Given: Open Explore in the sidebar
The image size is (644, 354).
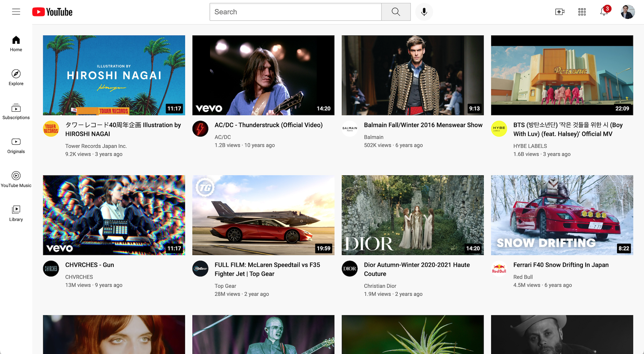Looking at the screenshot, I should pyautogui.click(x=16, y=78).
